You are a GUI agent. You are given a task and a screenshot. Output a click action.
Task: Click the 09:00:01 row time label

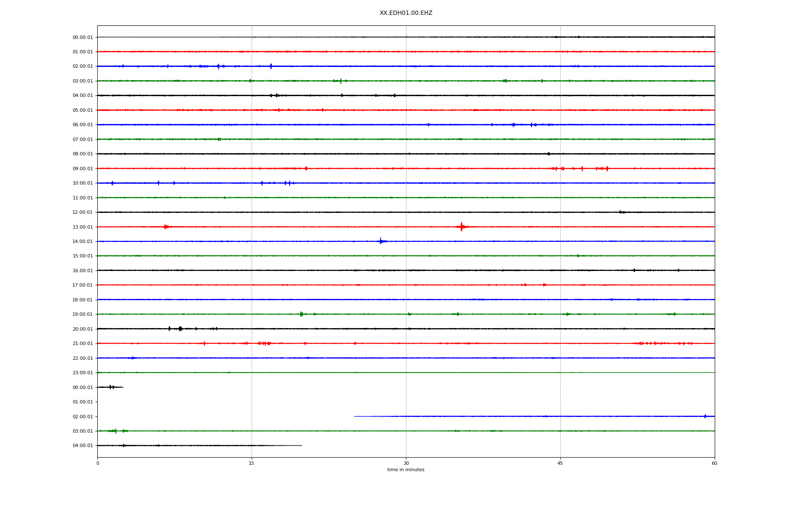(x=82, y=168)
